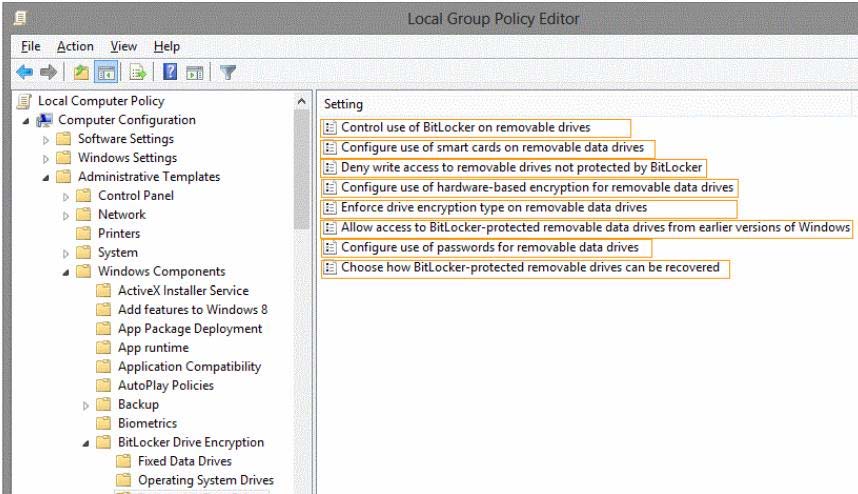The width and height of the screenshot is (858, 494).
Task: Toggle the Show/Hide Console Tree icon
Action: (106, 72)
